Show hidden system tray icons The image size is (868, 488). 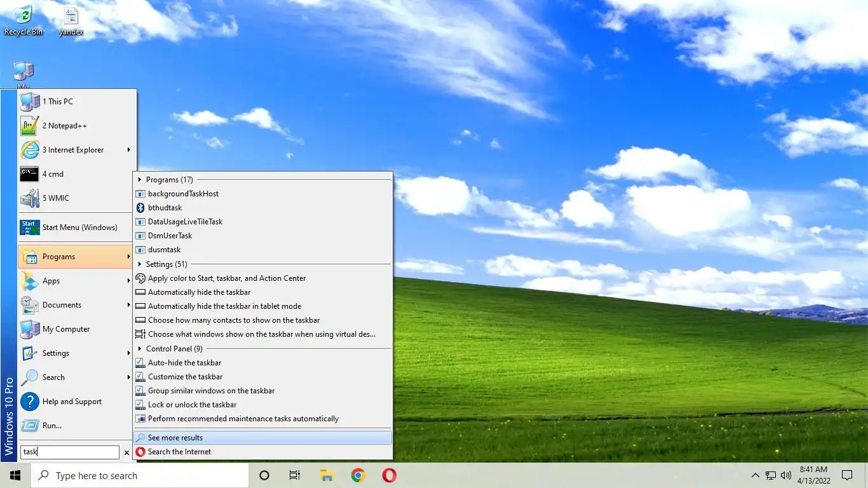click(x=755, y=475)
